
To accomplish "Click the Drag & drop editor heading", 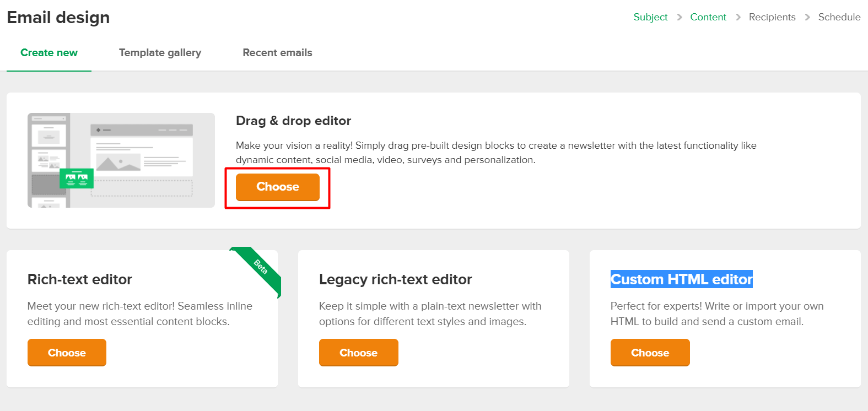I will 293,121.
